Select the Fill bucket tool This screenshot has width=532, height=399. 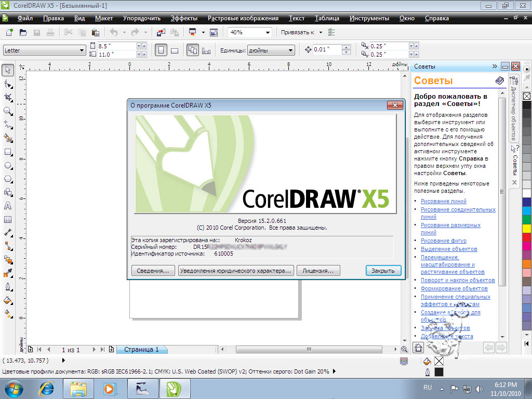pos(8,301)
